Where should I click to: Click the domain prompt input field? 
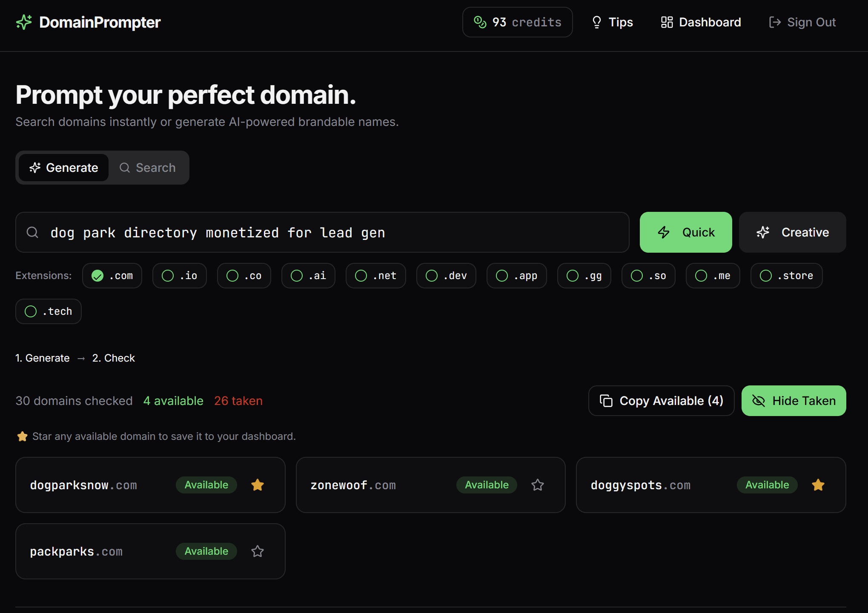298,232
